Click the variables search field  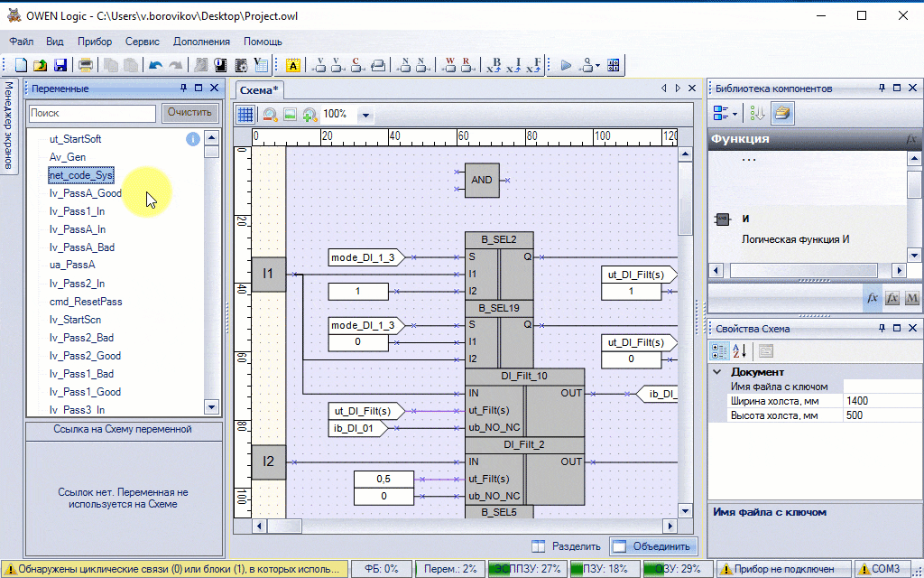pyautogui.click(x=93, y=114)
